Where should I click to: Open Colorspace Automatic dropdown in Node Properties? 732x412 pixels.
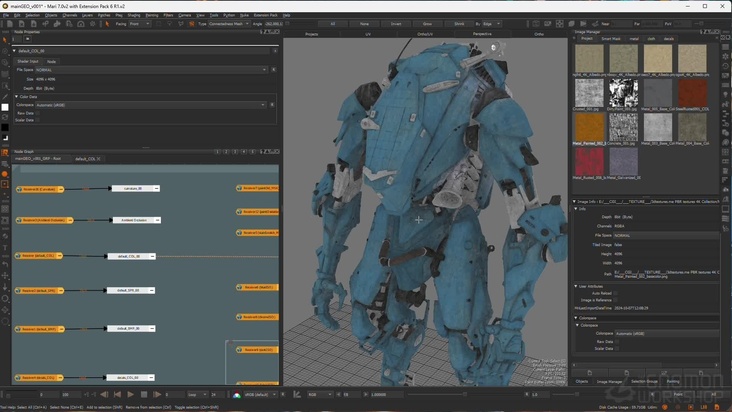click(151, 105)
